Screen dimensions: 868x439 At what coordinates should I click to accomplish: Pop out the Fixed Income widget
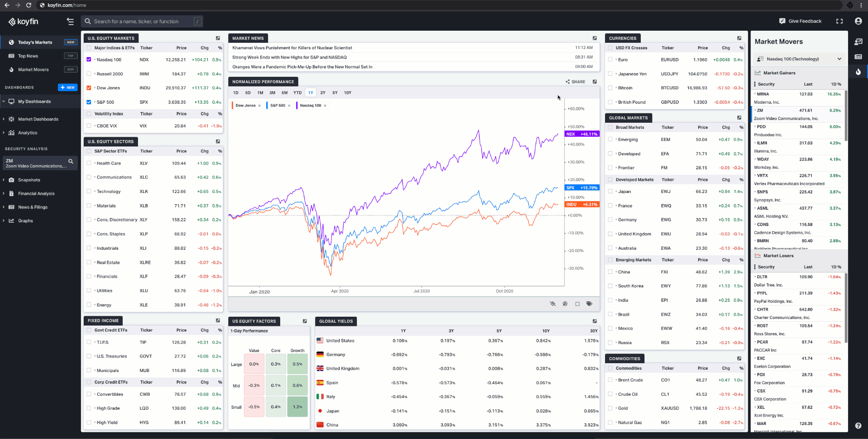(218, 320)
